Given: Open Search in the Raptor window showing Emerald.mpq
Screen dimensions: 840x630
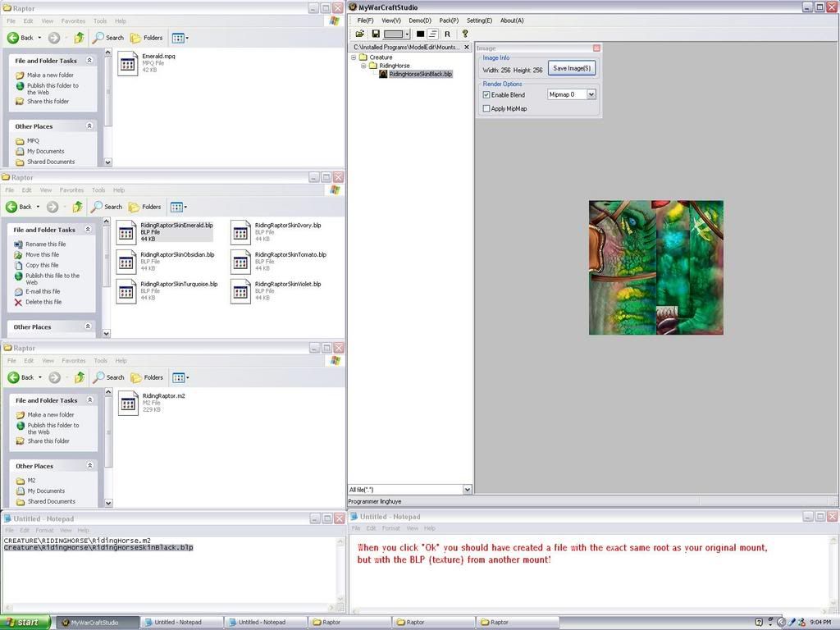Looking at the screenshot, I should pyautogui.click(x=108, y=38).
